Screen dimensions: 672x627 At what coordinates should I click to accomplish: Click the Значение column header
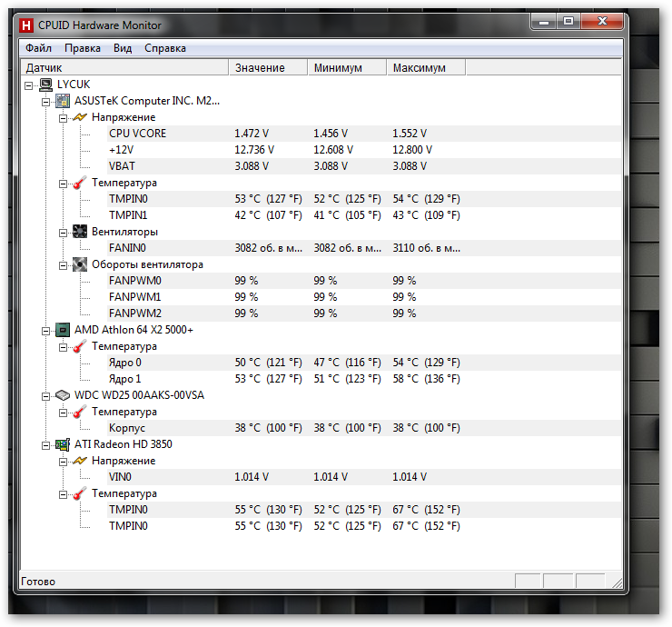pos(260,68)
